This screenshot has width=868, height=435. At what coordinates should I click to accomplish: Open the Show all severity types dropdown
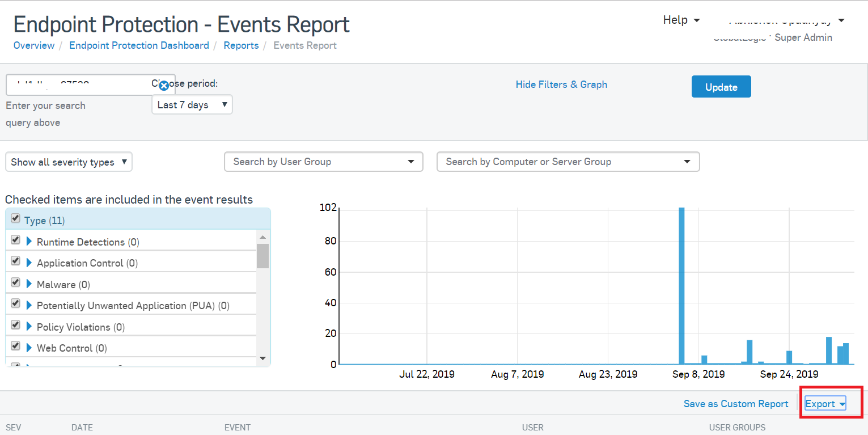(69, 162)
